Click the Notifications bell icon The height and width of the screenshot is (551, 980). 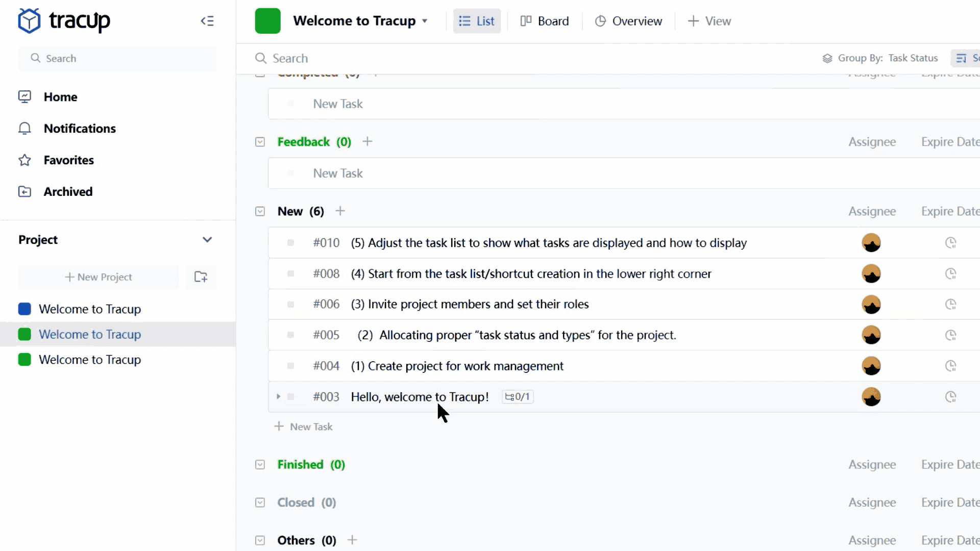point(23,129)
